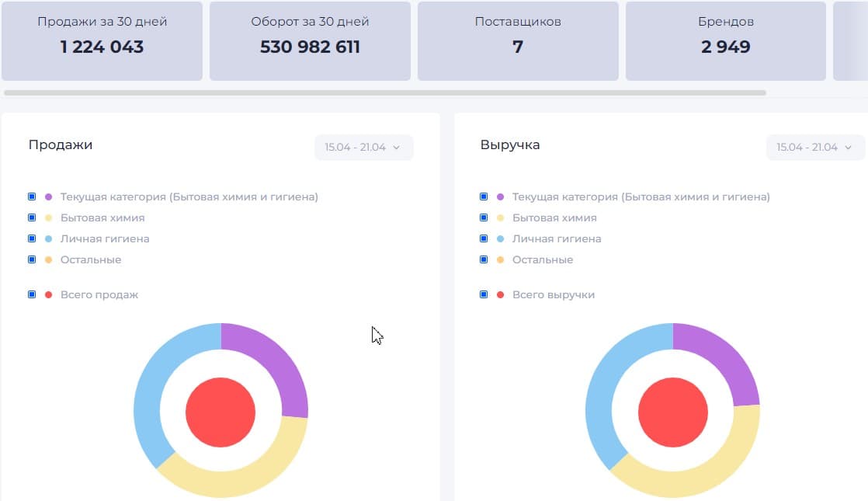Click 'Личная гигиена' legend label in Выручка panel
This screenshot has width=868, height=501.
click(x=557, y=238)
